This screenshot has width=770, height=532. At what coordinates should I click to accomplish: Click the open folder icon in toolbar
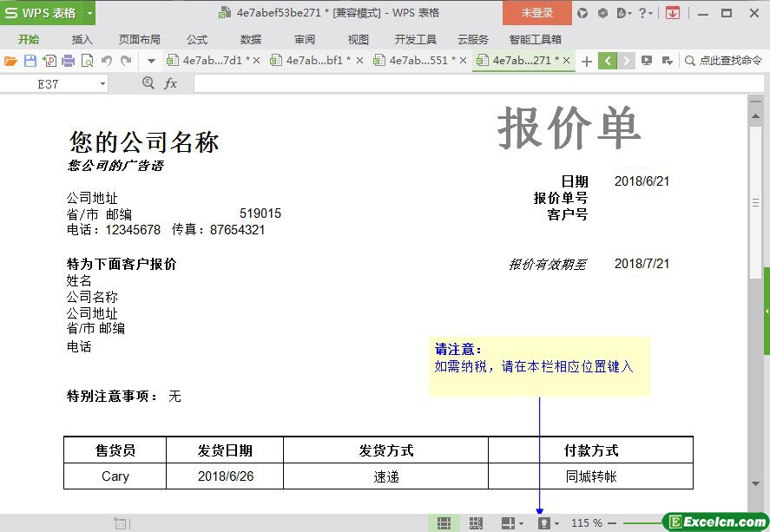pos(10,61)
